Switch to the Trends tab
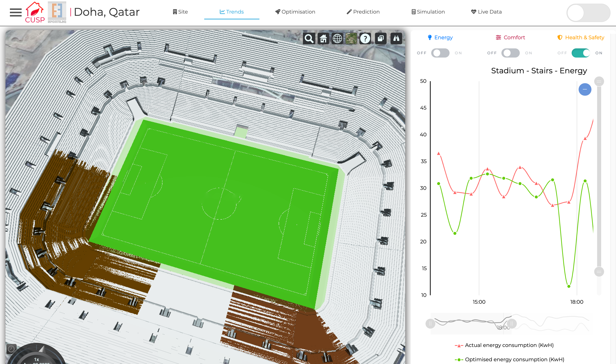Viewport: 616px width, 364px height. pos(232,12)
